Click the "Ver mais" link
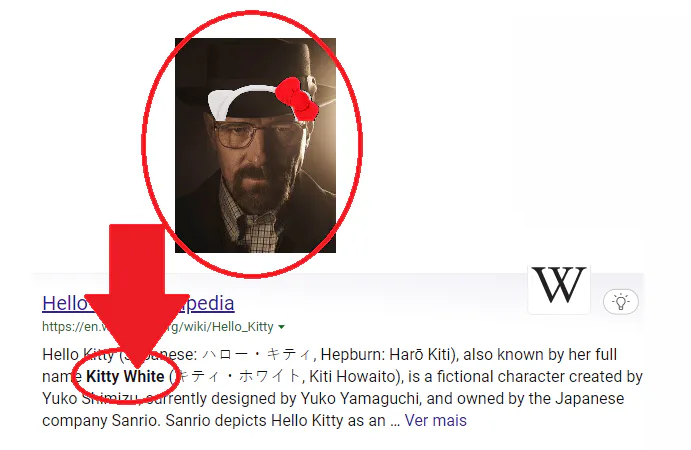691x450 pixels. tap(435, 420)
